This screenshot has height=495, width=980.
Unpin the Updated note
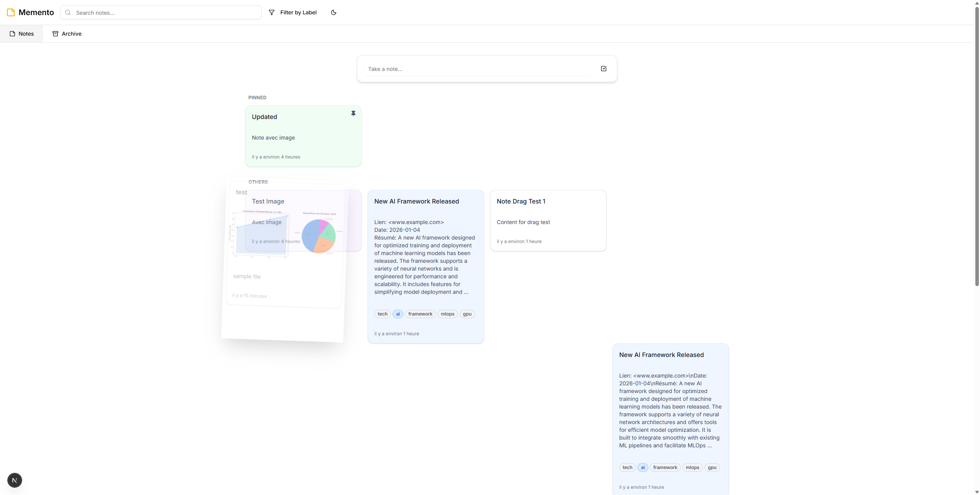pos(353,114)
